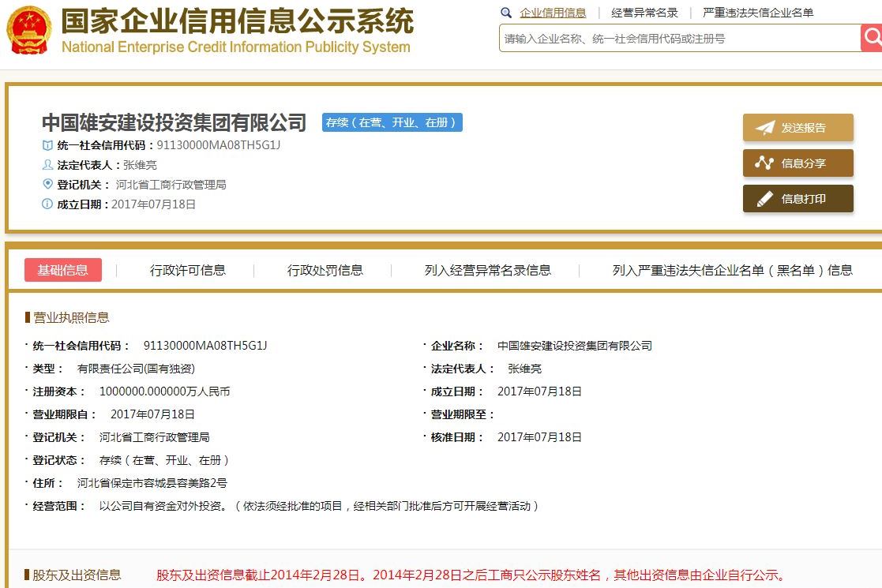The image size is (882, 588).
Task: Focus the enterprise name search input field
Action: tap(679, 38)
